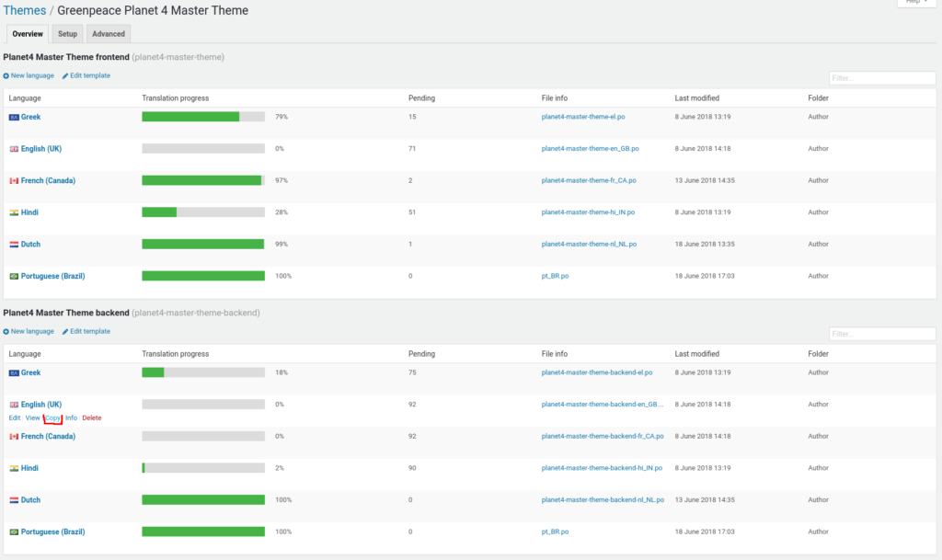Open the Advanced tab
Screen dimensions: 942x560
pos(109,34)
